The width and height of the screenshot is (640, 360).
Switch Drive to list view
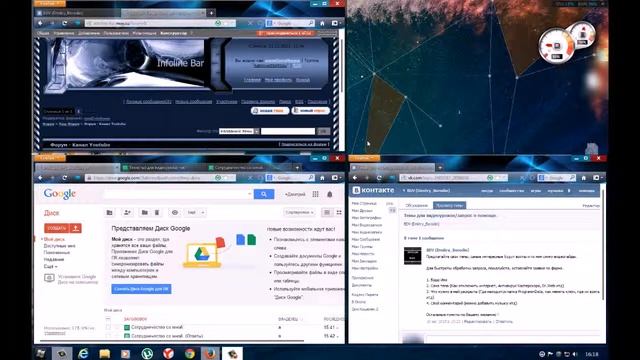click(x=327, y=212)
